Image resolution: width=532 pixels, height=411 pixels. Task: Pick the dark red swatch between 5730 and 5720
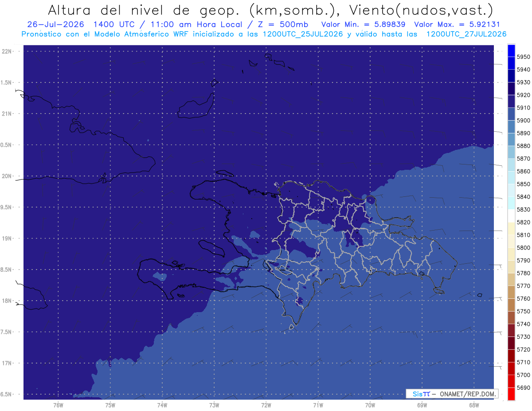pos(511,343)
